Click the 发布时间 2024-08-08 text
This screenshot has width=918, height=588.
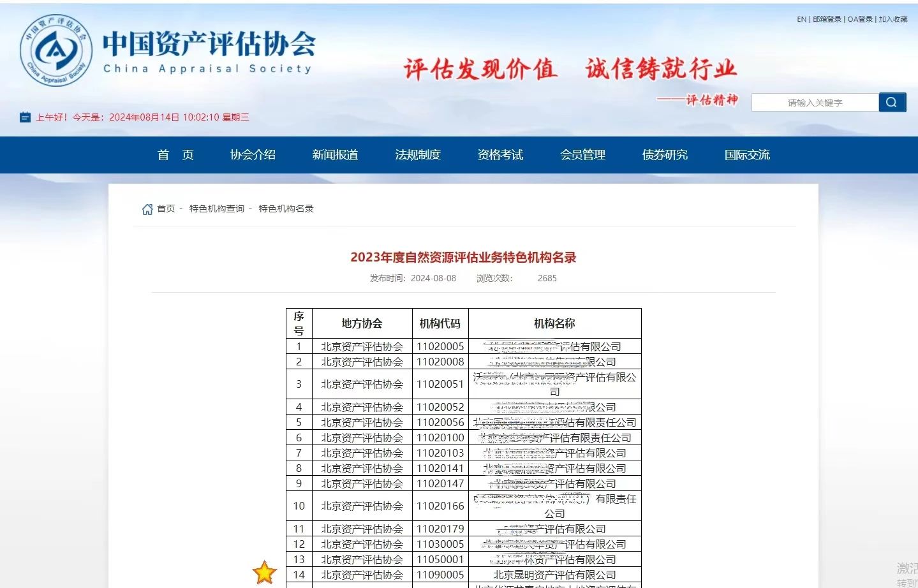pos(413,278)
